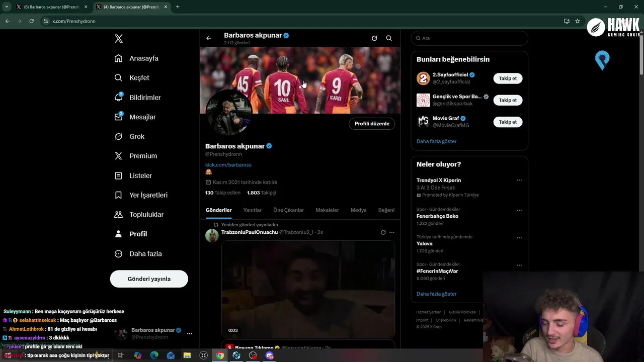Click the X logo in the sidebar
The width and height of the screenshot is (644, 362).
pyautogui.click(x=118, y=39)
